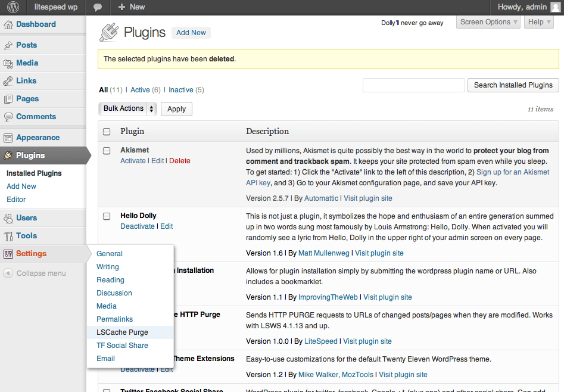Image resolution: width=564 pixels, height=392 pixels.
Task: Edit the Hello Dolly plugin
Action: 167,226
